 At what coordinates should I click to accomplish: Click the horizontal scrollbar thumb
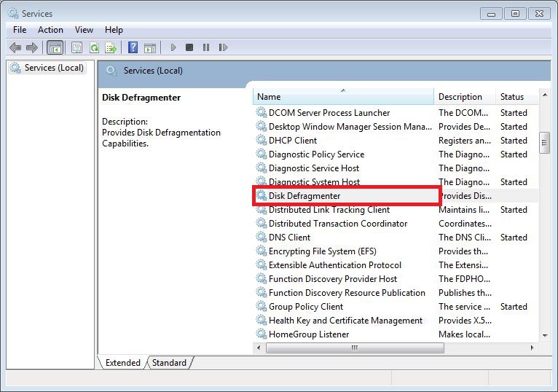tap(355, 348)
